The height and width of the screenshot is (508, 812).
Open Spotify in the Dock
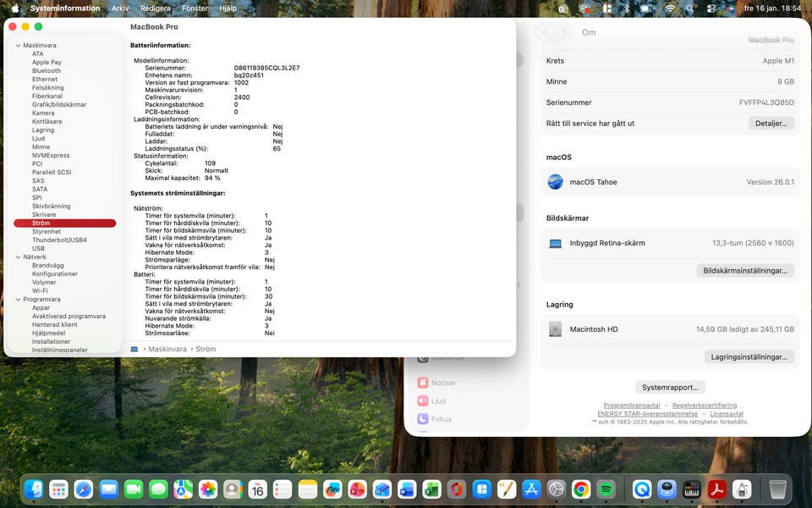point(606,489)
